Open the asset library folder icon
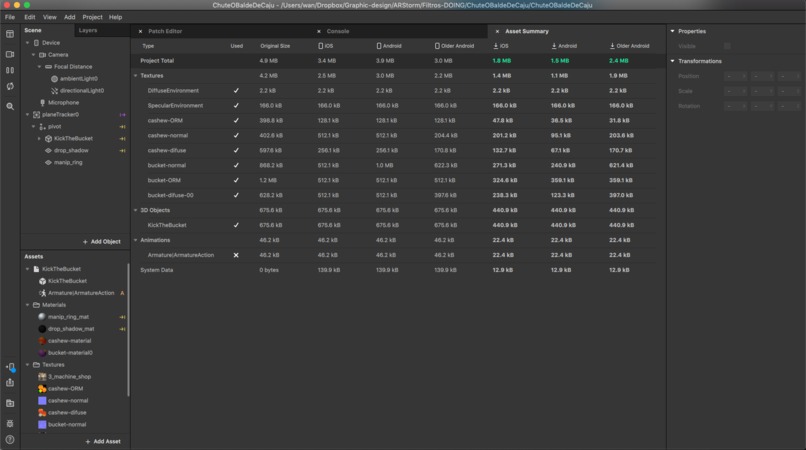This screenshot has width=806, height=450. pyautogui.click(x=10, y=403)
